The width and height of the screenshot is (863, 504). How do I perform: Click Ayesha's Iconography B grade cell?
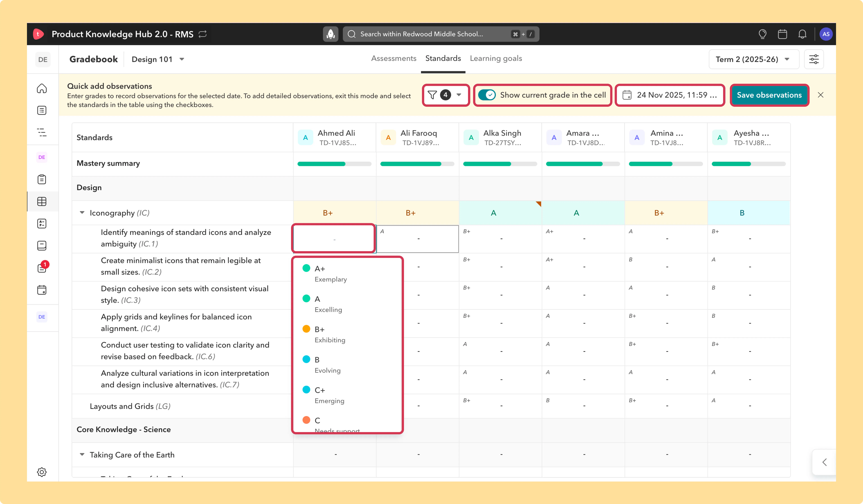click(x=749, y=213)
